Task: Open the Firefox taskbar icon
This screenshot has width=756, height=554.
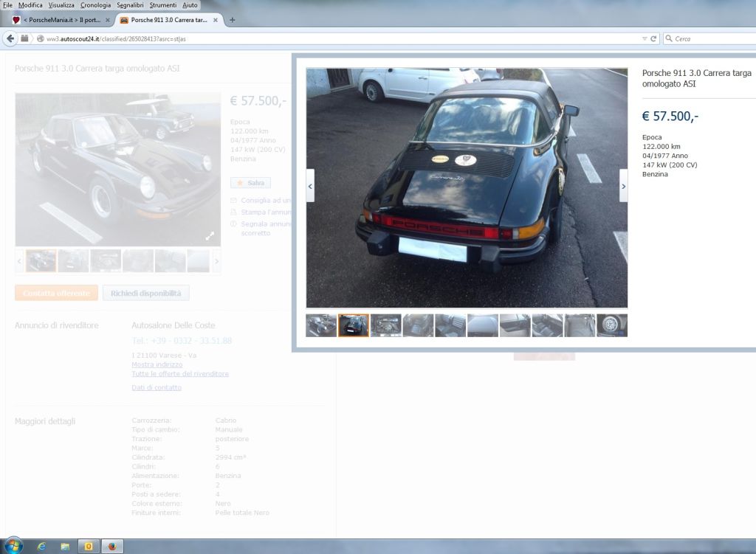Action: coord(112,547)
